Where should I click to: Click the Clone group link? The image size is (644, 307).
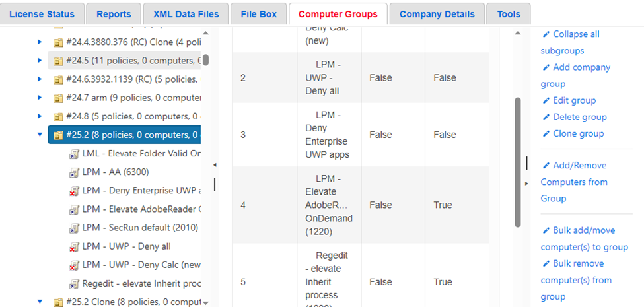(x=578, y=133)
